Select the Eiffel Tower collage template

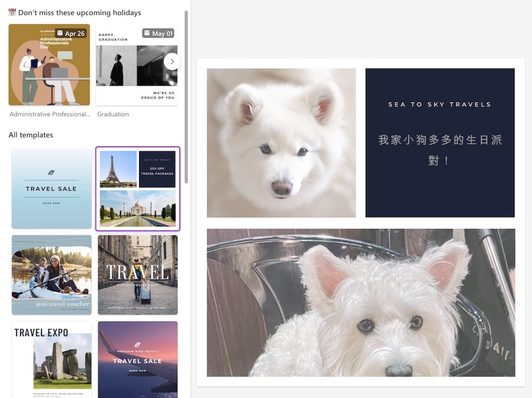138,189
